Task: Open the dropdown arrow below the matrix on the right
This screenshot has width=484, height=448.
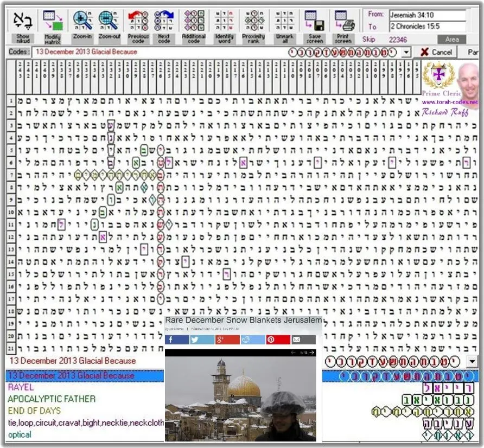Action: (472, 361)
